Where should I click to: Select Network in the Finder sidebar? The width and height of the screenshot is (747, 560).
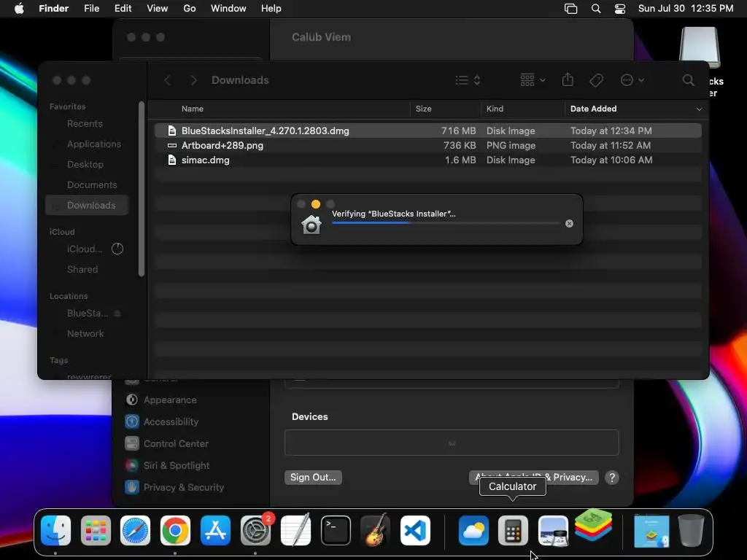click(x=85, y=334)
